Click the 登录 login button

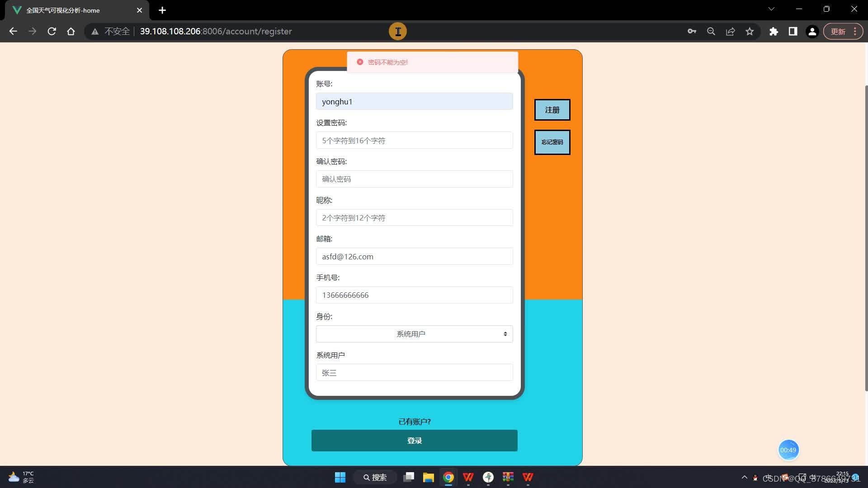coord(414,441)
